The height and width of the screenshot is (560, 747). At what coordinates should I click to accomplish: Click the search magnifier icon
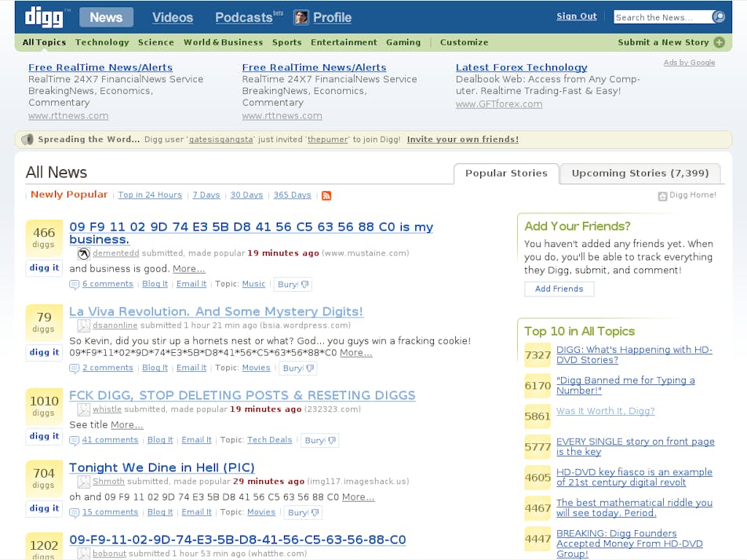pyautogui.click(x=718, y=17)
